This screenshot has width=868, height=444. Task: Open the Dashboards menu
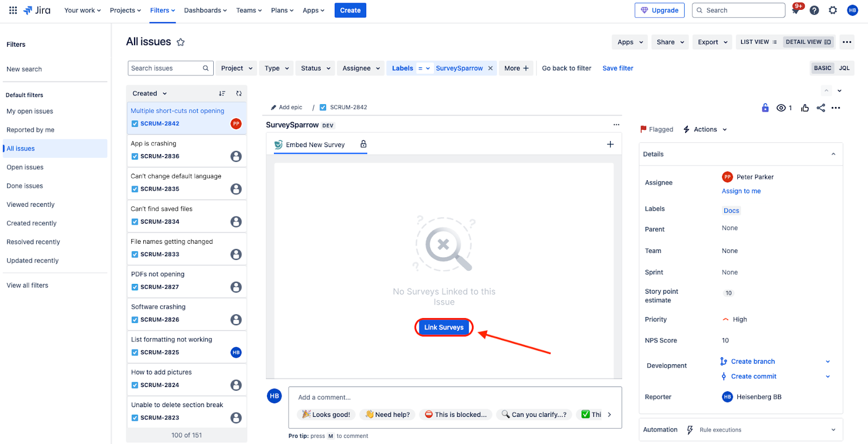coord(205,10)
